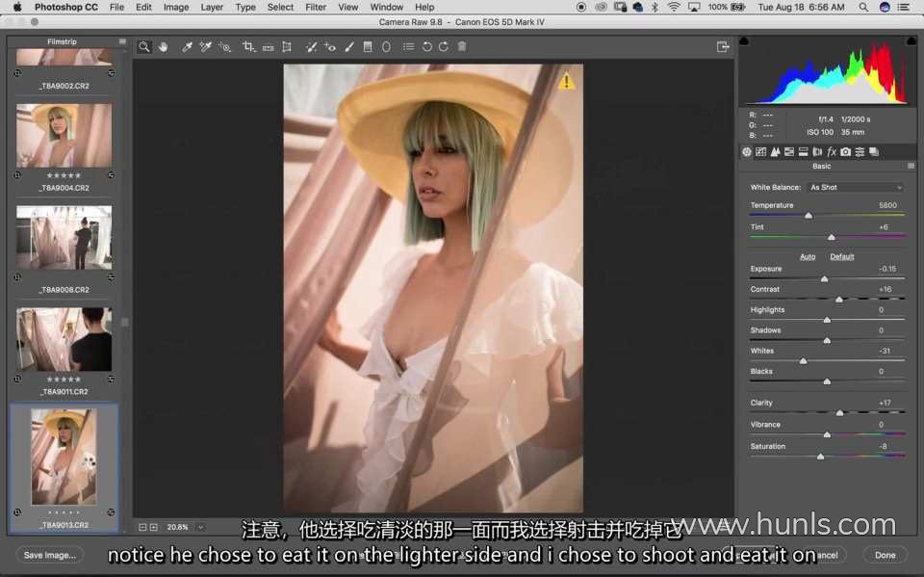Select the _T8A9008.CR2 filmstrip thumbnail

pyautogui.click(x=64, y=238)
